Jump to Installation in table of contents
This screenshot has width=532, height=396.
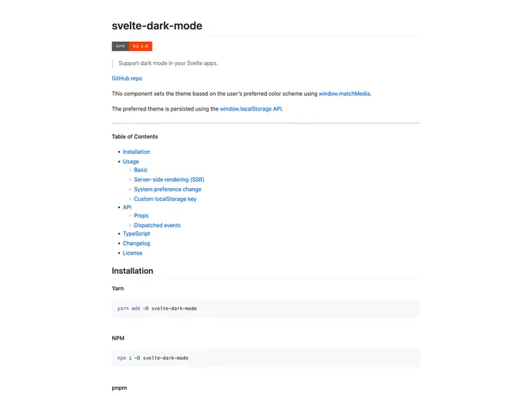coord(136,152)
